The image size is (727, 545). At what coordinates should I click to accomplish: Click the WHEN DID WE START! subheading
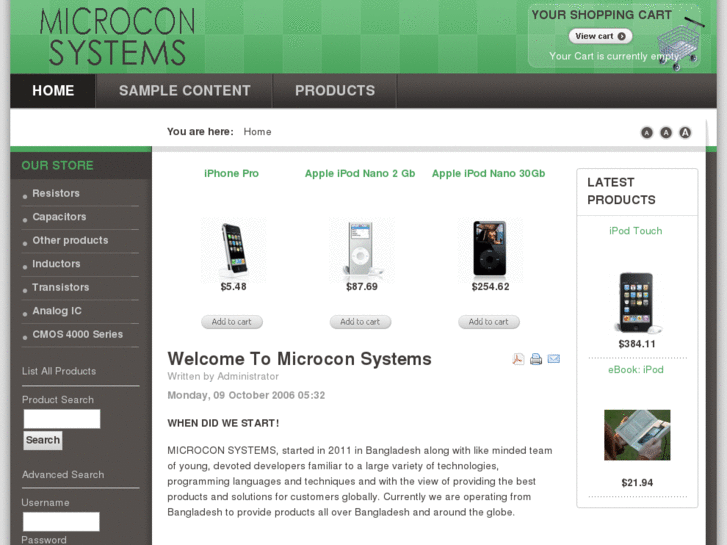223,423
